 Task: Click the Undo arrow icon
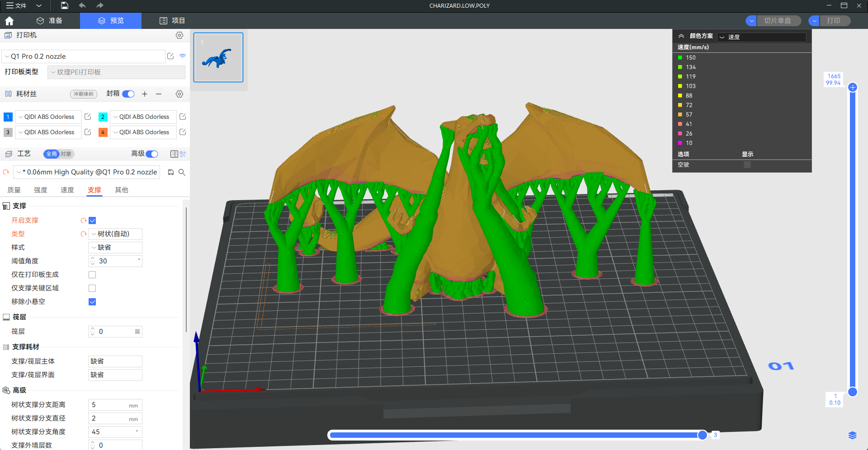[82, 5]
